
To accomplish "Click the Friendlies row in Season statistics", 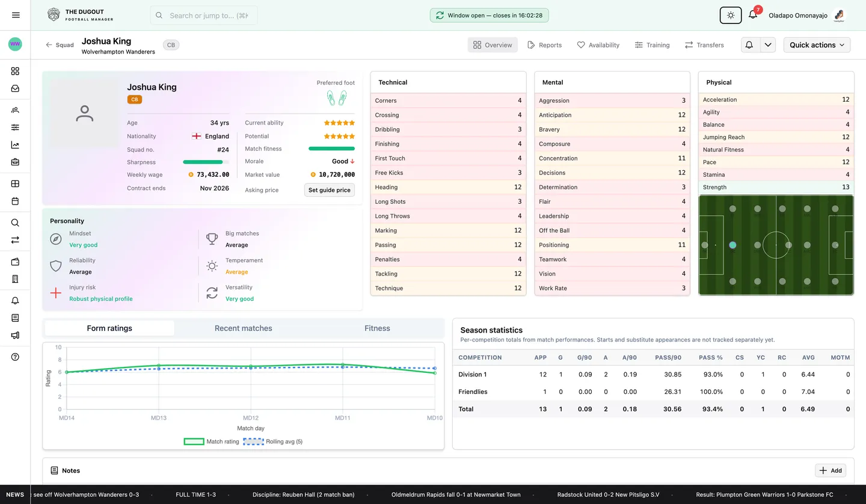I will [653, 392].
